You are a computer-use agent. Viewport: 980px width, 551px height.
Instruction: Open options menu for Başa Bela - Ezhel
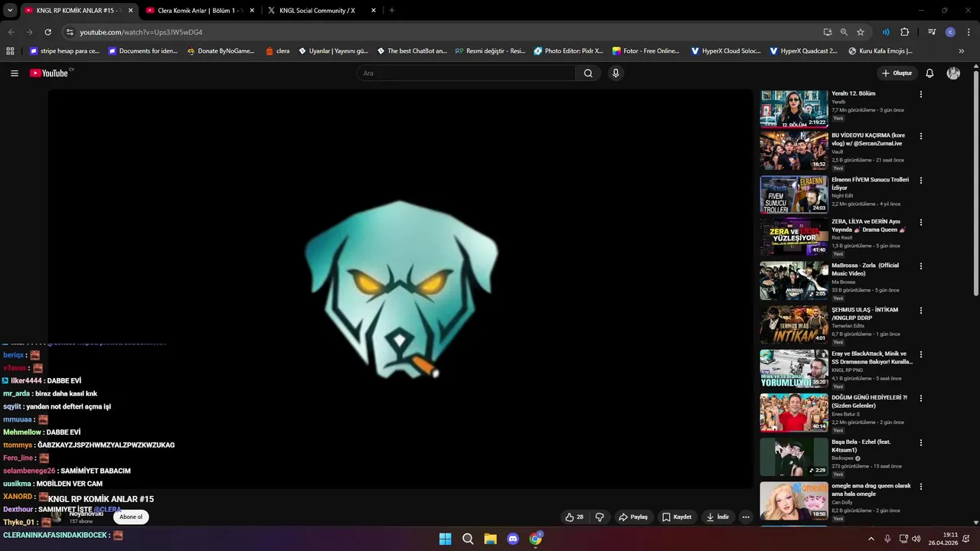921,442
